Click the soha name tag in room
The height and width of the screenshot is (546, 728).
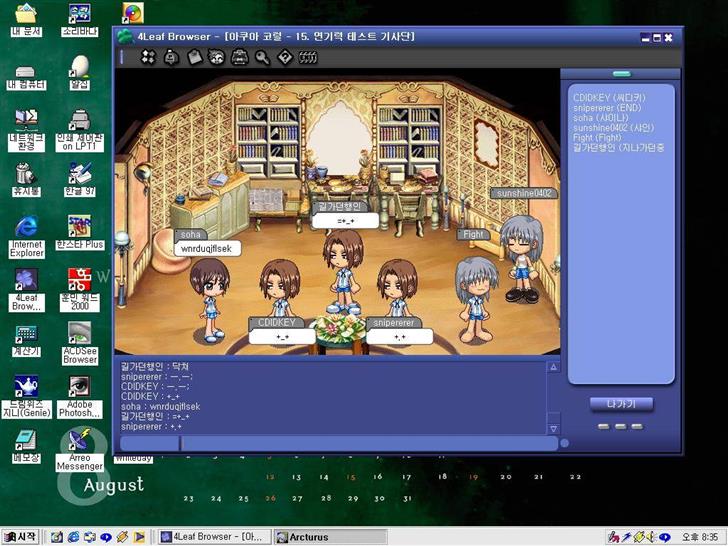[x=190, y=234]
